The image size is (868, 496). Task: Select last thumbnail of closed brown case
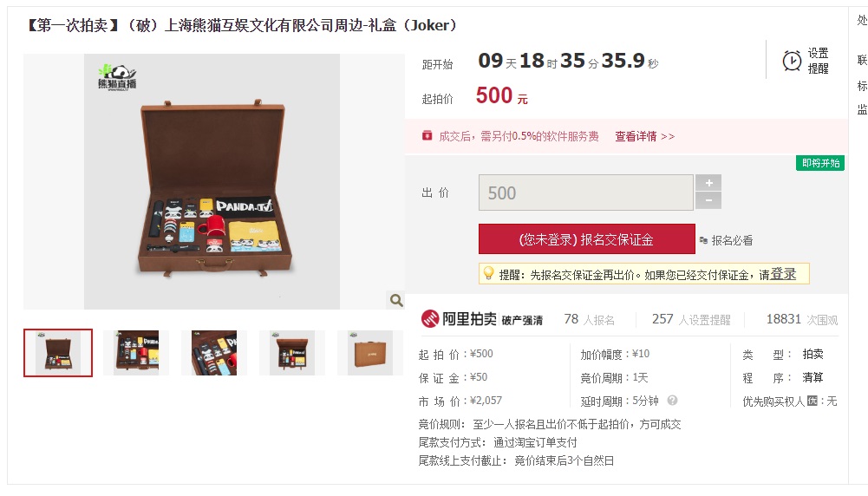(370, 353)
